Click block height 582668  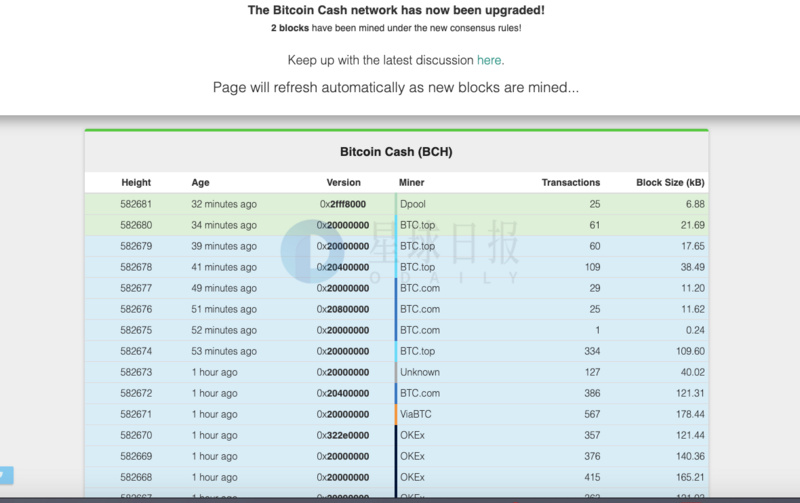coord(136,477)
